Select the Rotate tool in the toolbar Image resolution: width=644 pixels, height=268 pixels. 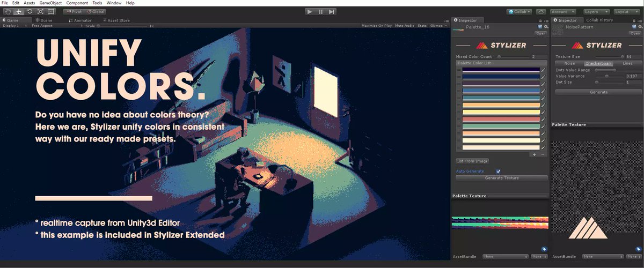point(30,11)
